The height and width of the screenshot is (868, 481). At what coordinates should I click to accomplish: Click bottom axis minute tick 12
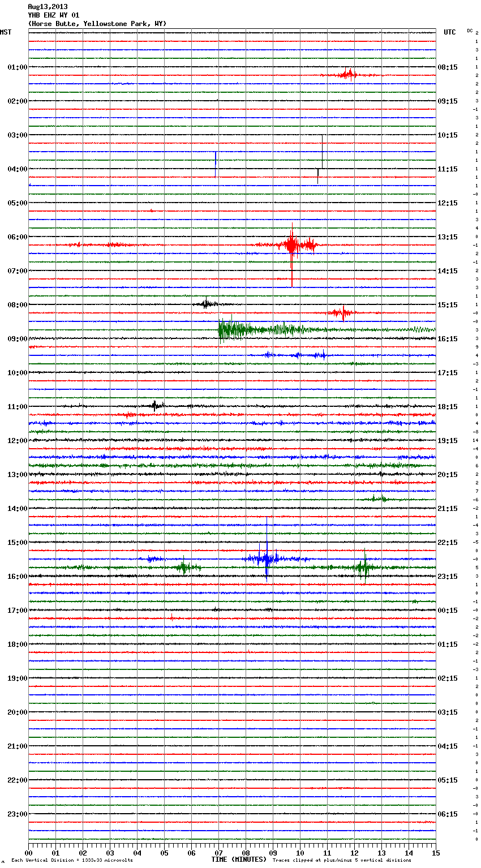354,853
